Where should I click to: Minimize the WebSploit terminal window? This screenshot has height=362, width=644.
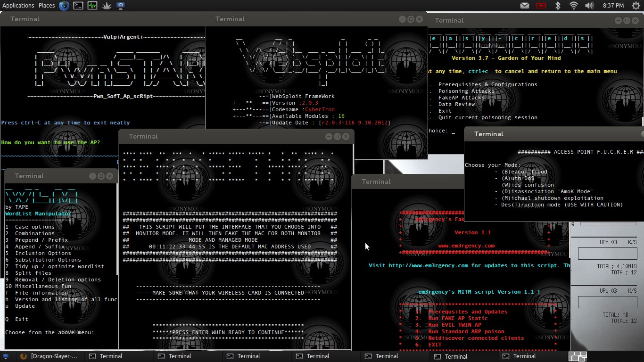402,19
